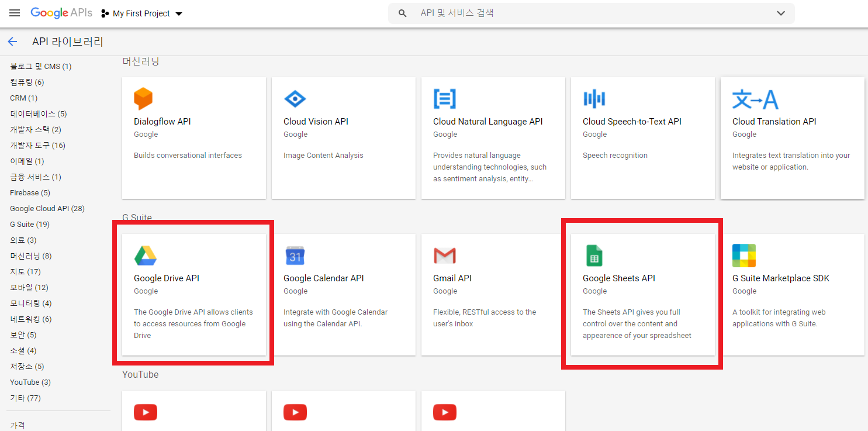Filter by Firebase (5) category

[30, 193]
